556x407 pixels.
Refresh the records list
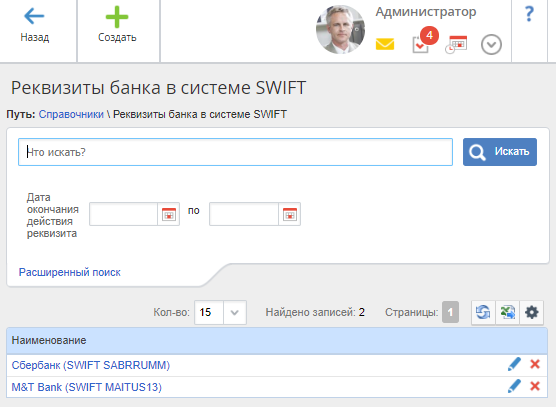point(483,312)
